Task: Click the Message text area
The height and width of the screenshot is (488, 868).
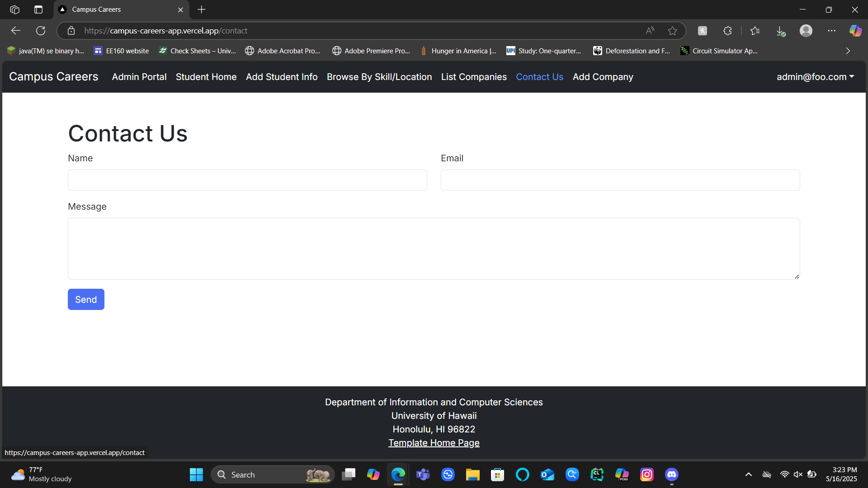Action: tap(434, 249)
